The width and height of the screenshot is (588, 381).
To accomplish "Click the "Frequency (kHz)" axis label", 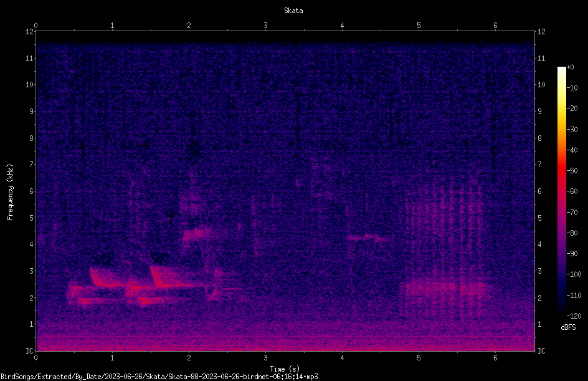I will (x=10, y=192).
